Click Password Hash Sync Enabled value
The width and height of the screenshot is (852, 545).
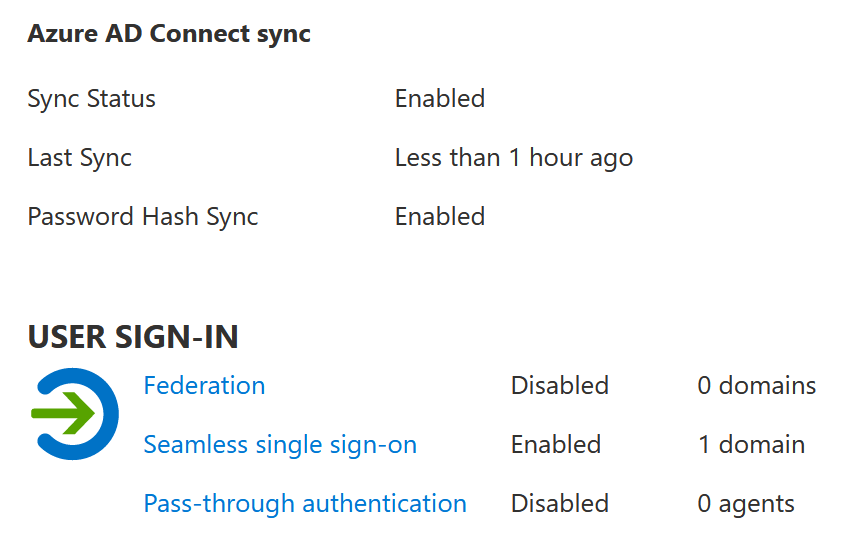(440, 217)
